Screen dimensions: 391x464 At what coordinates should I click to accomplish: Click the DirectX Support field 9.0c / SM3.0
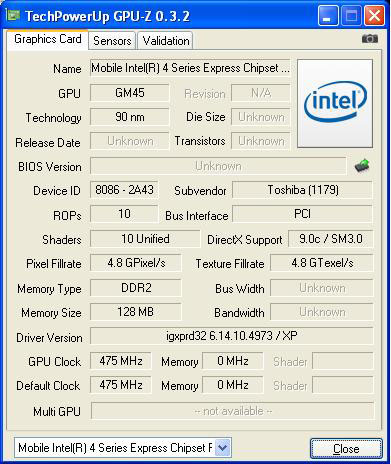(331, 239)
